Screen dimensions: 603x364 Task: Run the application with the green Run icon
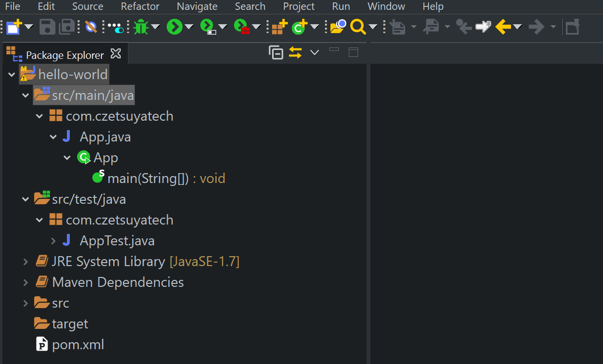174,27
